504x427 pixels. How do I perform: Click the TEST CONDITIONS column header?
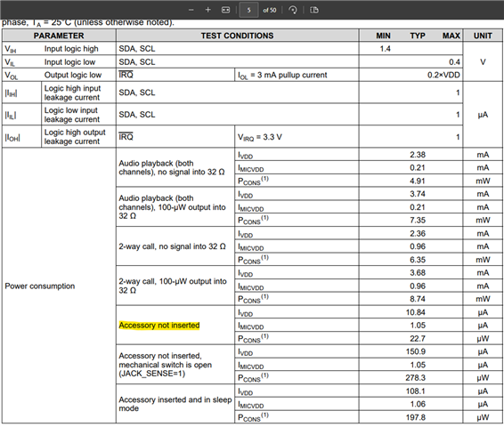[237, 36]
